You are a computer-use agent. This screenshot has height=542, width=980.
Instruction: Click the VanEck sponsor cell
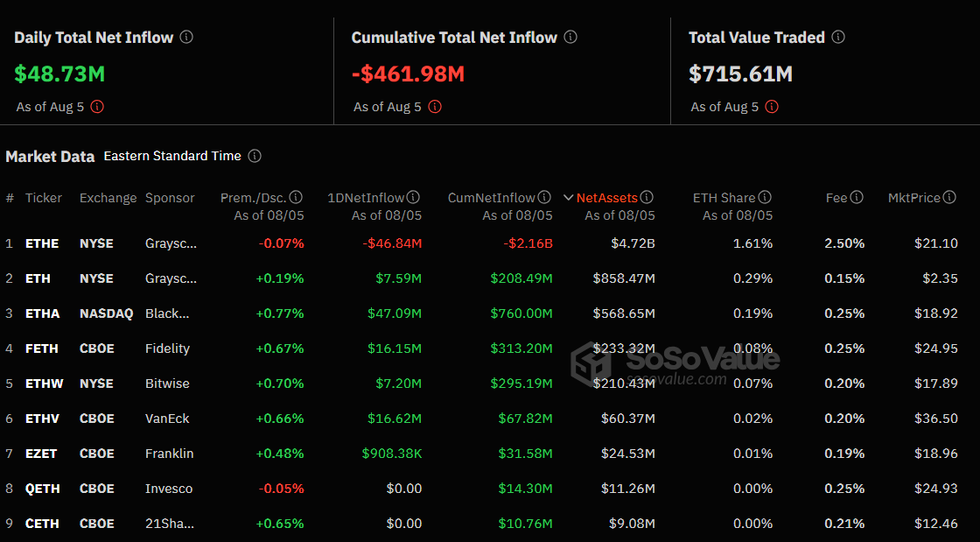tap(167, 419)
